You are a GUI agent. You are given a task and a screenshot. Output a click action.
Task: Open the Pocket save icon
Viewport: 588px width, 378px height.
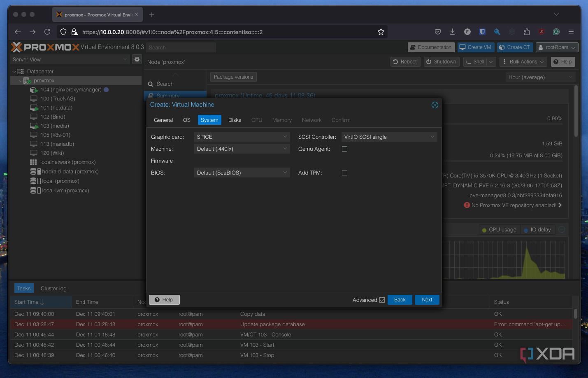pyautogui.click(x=438, y=32)
